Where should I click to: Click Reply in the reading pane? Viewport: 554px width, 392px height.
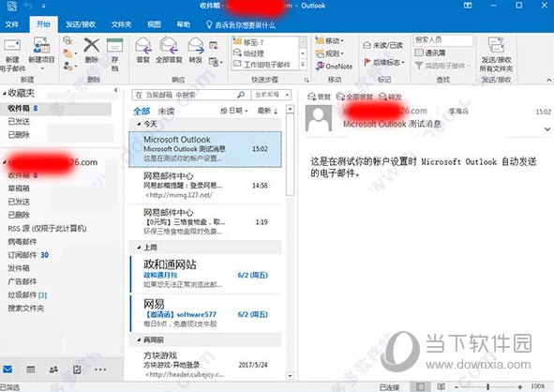pos(319,97)
